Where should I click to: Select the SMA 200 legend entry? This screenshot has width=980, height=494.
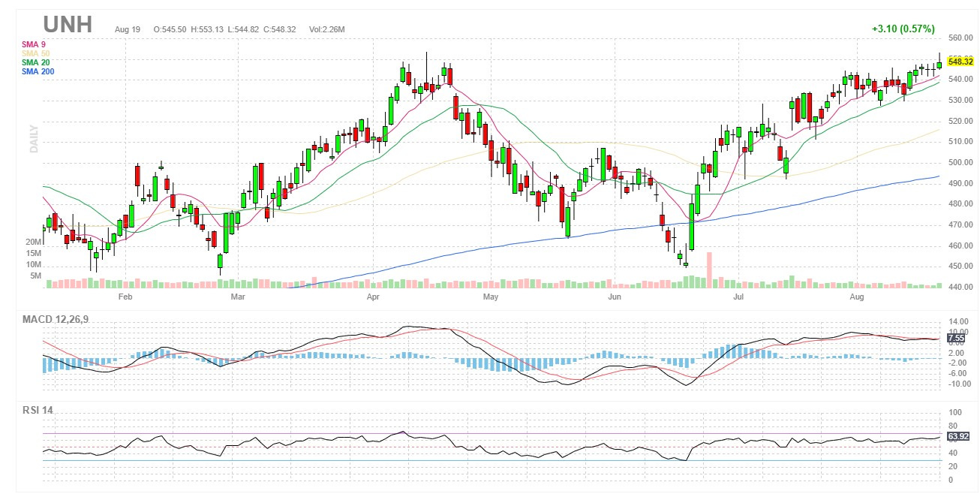38,71
